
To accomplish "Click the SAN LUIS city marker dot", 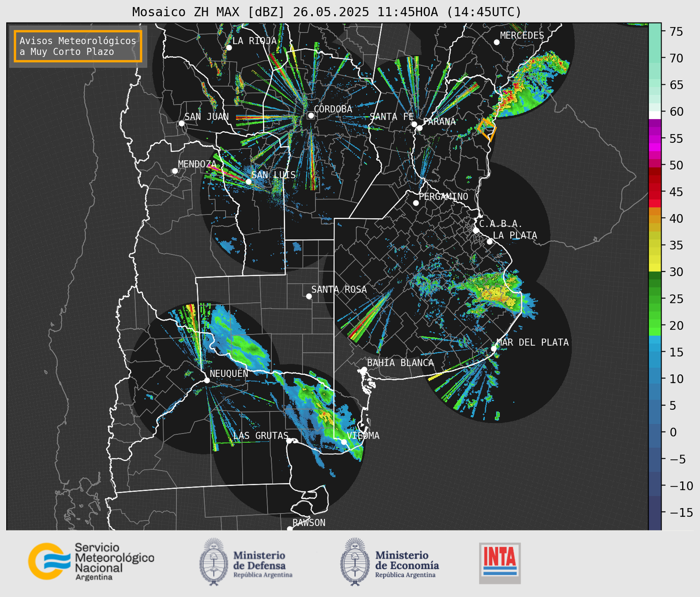I will pos(249,181).
